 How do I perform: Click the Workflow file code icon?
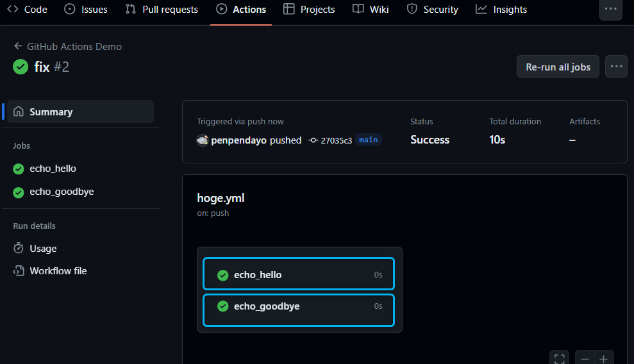(x=19, y=270)
